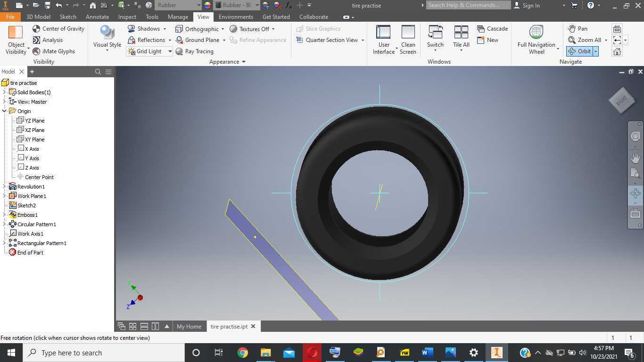Viewport: 644px width, 362px height.
Task: Cascade the open windows
Action: click(x=492, y=29)
